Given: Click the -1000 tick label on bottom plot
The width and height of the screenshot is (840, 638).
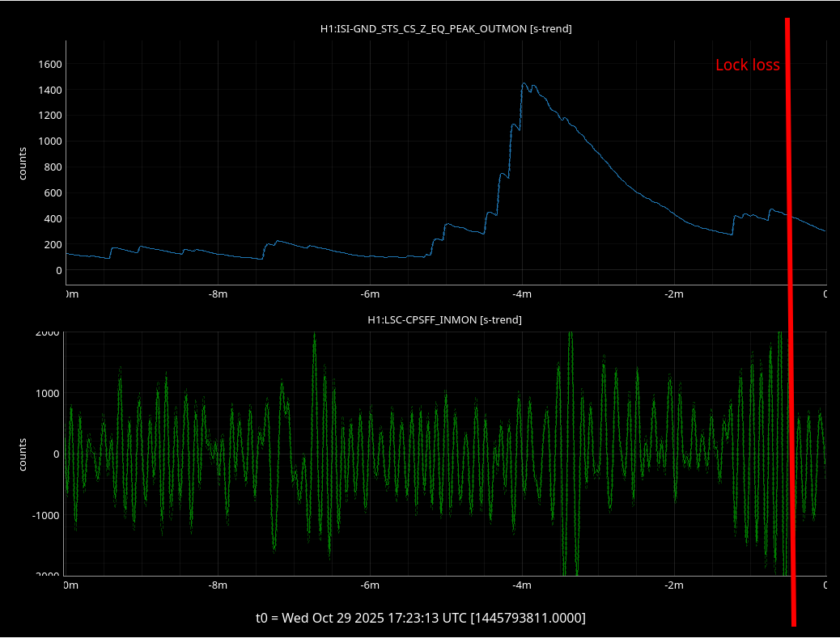Looking at the screenshot, I should point(45,515).
